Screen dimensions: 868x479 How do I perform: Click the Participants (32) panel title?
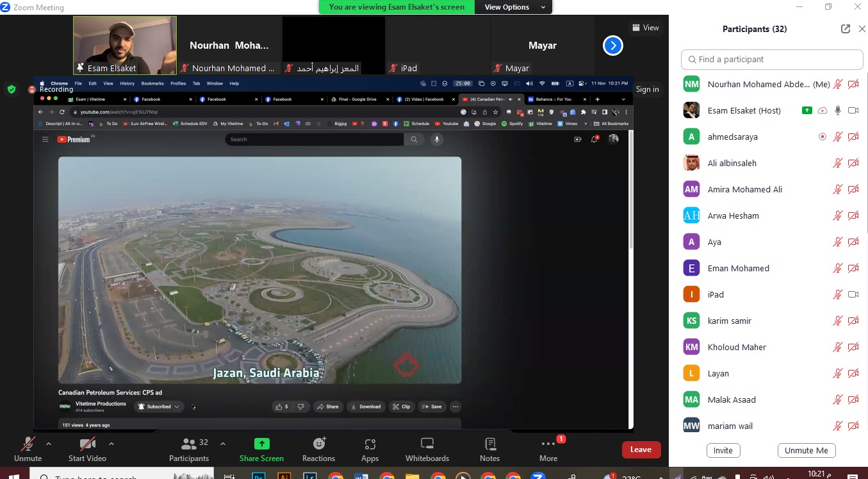point(755,29)
